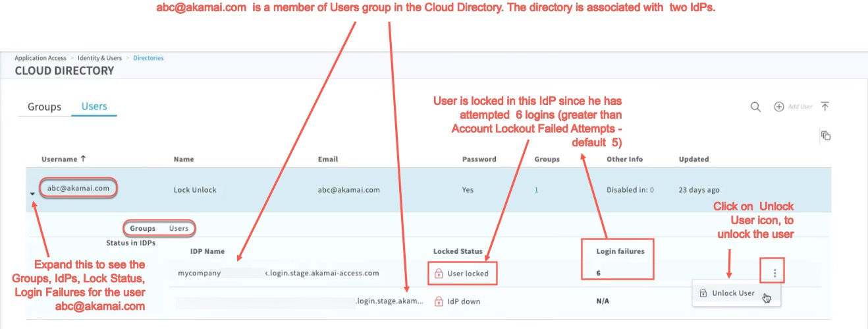Click the lock icon beside IdP down
Image resolution: width=868 pixels, height=329 pixels.
pos(439,301)
